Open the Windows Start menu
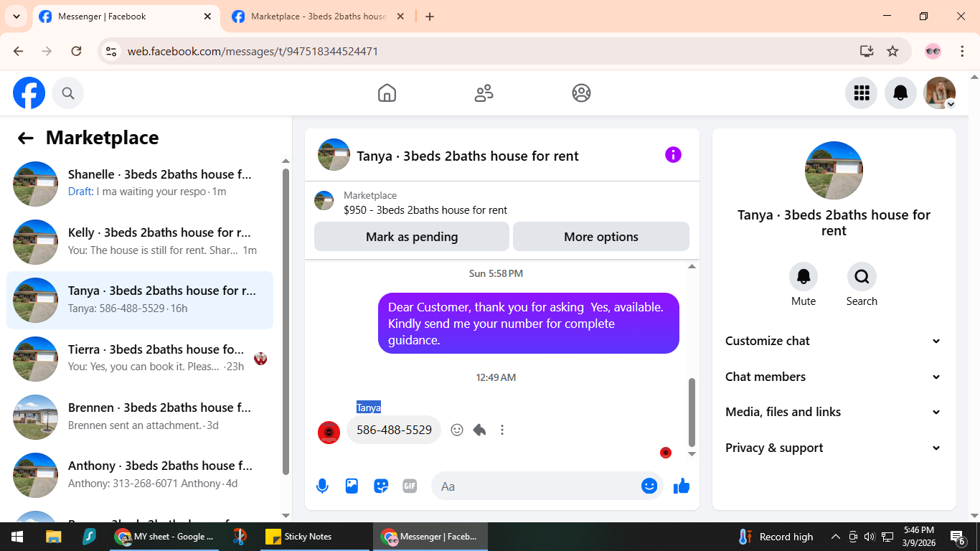Image resolution: width=980 pixels, height=551 pixels. coord(17,537)
